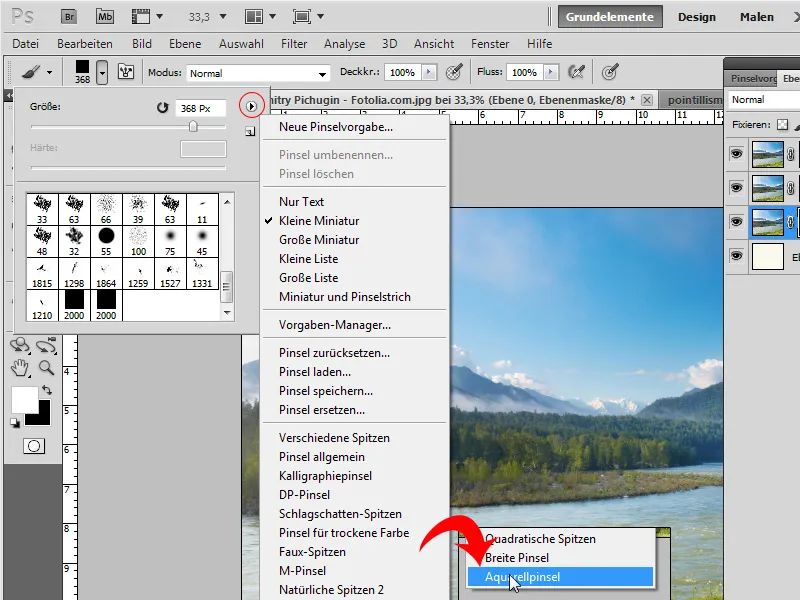Open the brush picker flyout menu arrow
Image resolution: width=800 pixels, height=600 pixels.
[x=251, y=106]
